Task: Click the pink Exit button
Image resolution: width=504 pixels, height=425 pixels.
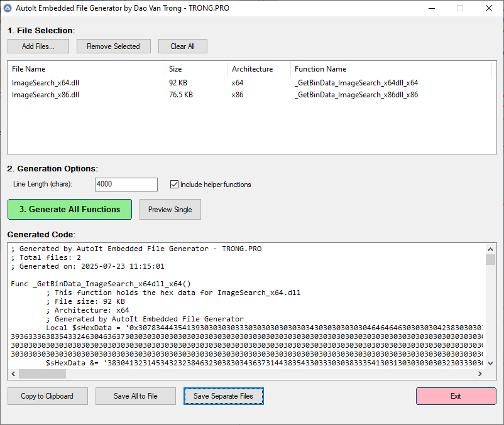Action: pyautogui.click(x=456, y=396)
